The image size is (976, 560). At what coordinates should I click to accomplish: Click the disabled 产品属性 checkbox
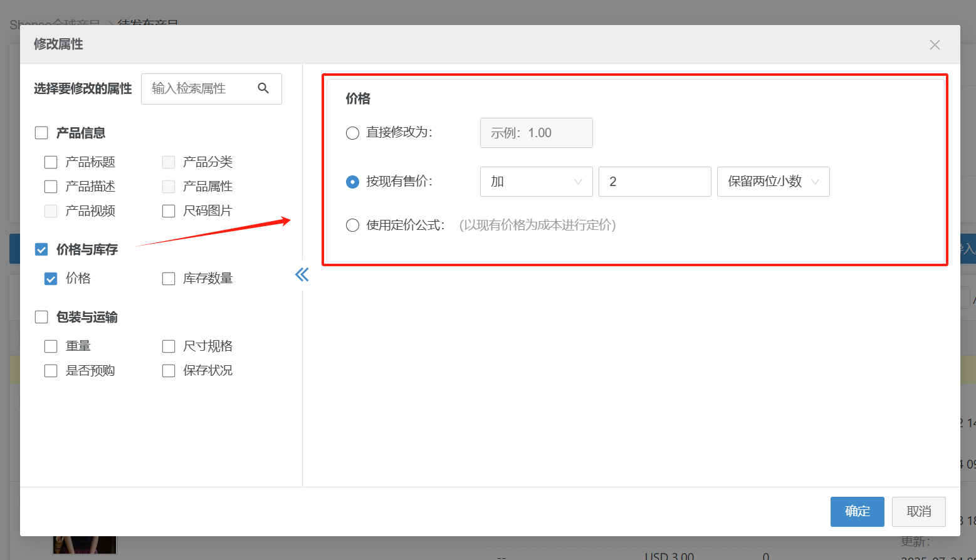coord(169,187)
